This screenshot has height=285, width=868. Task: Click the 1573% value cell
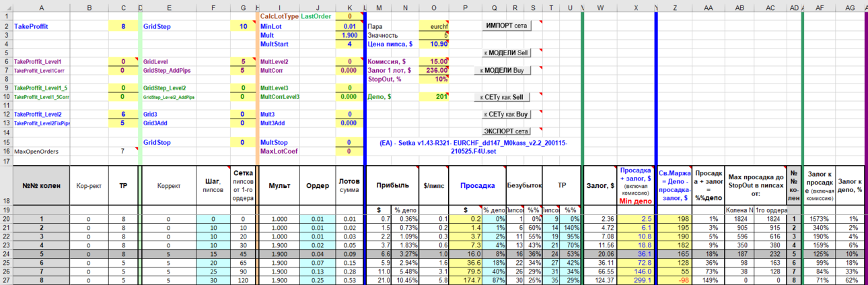click(820, 219)
